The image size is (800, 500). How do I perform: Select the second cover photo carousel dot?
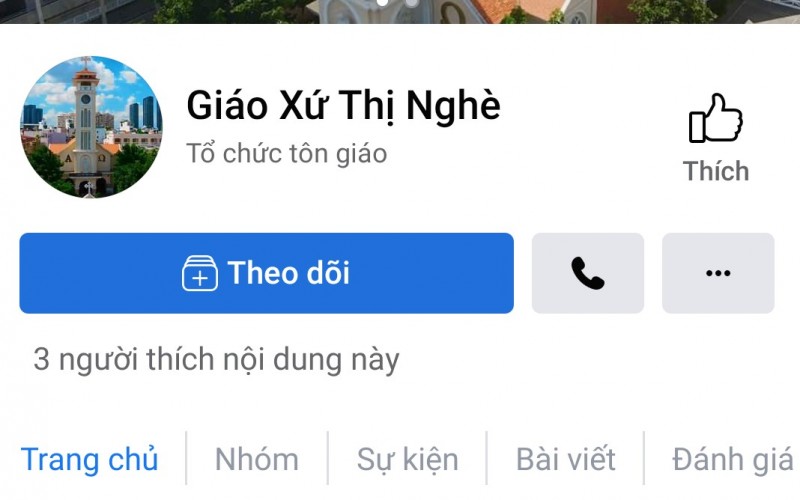[411, 2]
